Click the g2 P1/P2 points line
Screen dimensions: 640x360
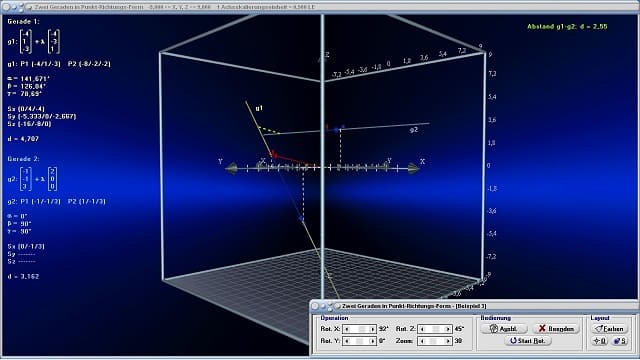(56, 201)
